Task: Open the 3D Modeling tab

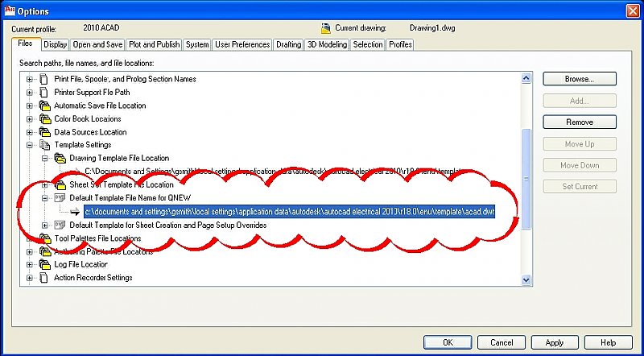Action: [x=328, y=44]
